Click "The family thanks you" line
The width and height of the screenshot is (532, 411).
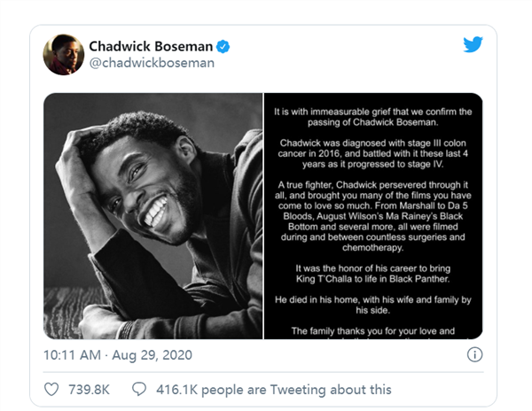372,331
